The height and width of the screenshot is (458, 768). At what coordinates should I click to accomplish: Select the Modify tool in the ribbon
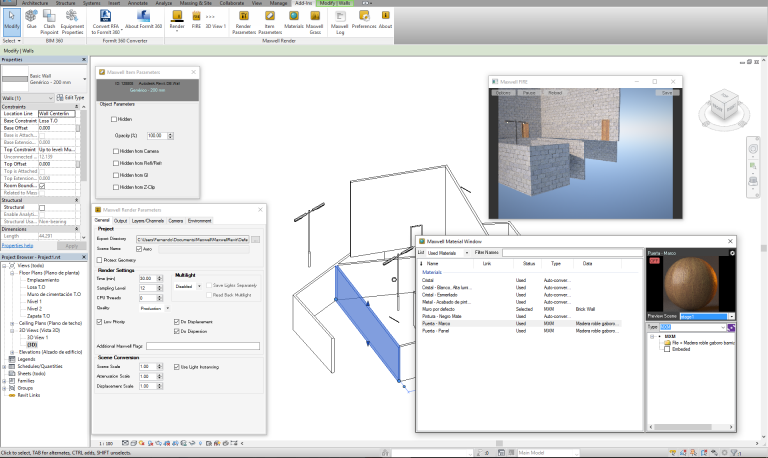pyautogui.click(x=12, y=22)
